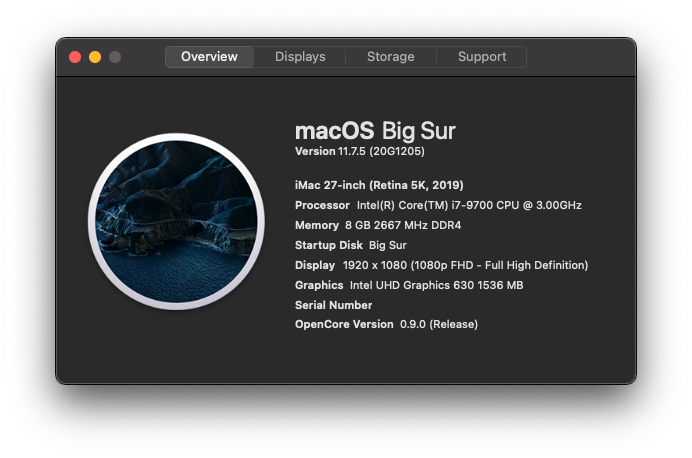Click the 8 GB 2667 MHz DDR4 value
The width and height of the screenshot is (692, 458).
403,225
